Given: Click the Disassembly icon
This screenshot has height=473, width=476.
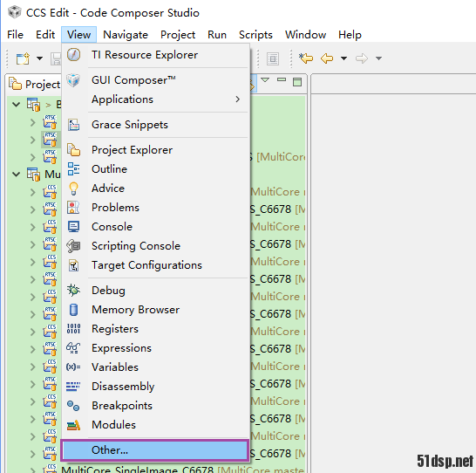Looking at the screenshot, I should pos(73,387).
